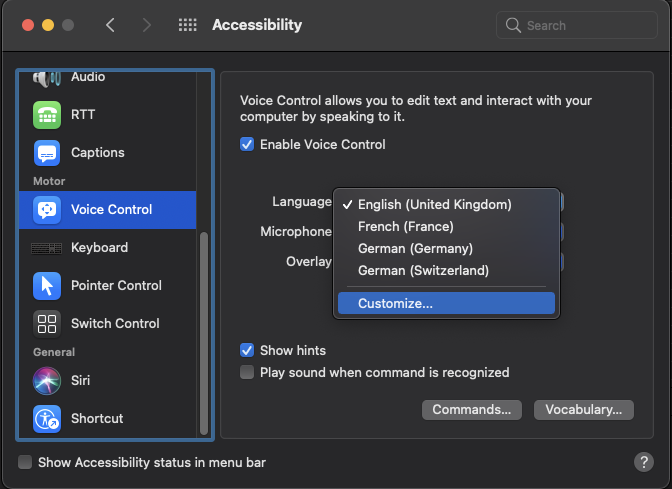Select the RTT label in sidebar
This screenshot has height=489, width=672.
[x=83, y=115]
